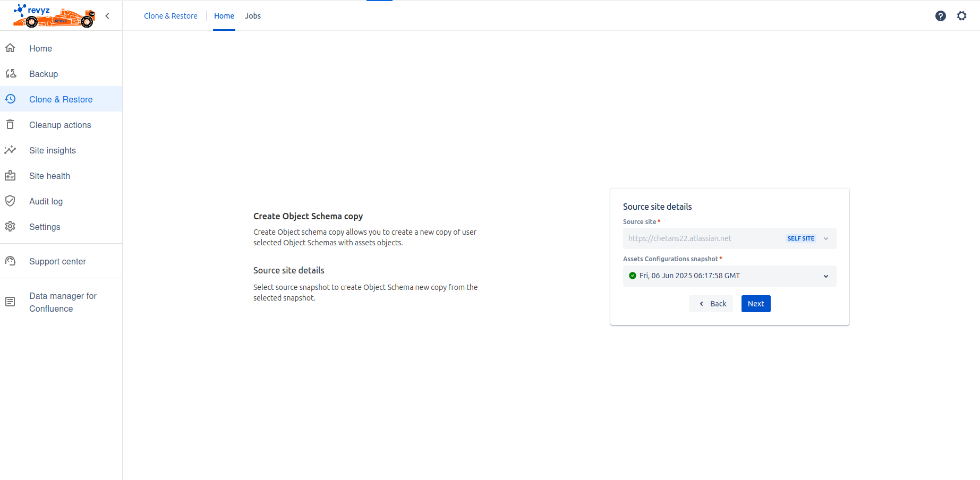The height and width of the screenshot is (480, 980).
Task: Open the Assets Configurations snapshot dropdown
Action: 825,276
